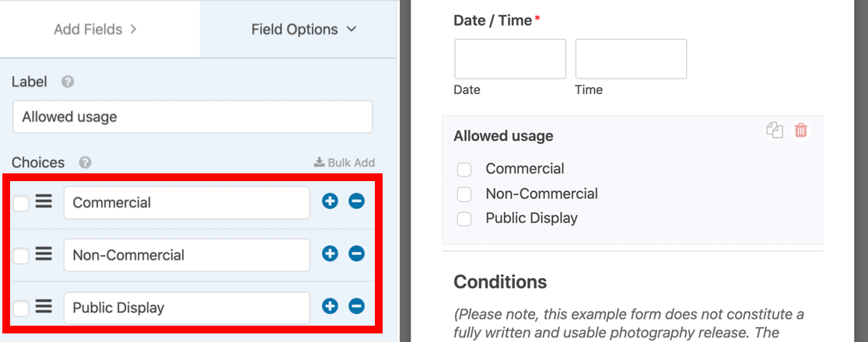Check the Non-Commercial default checkbox in options

tap(21, 255)
